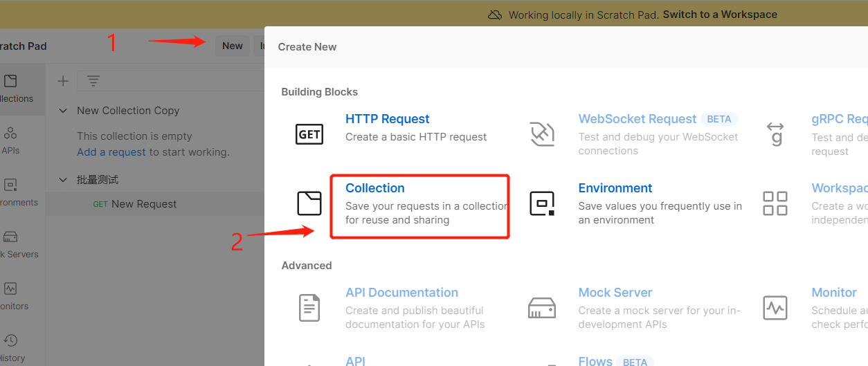
Task: Click the Collection folder icon
Action: pyautogui.click(x=309, y=203)
